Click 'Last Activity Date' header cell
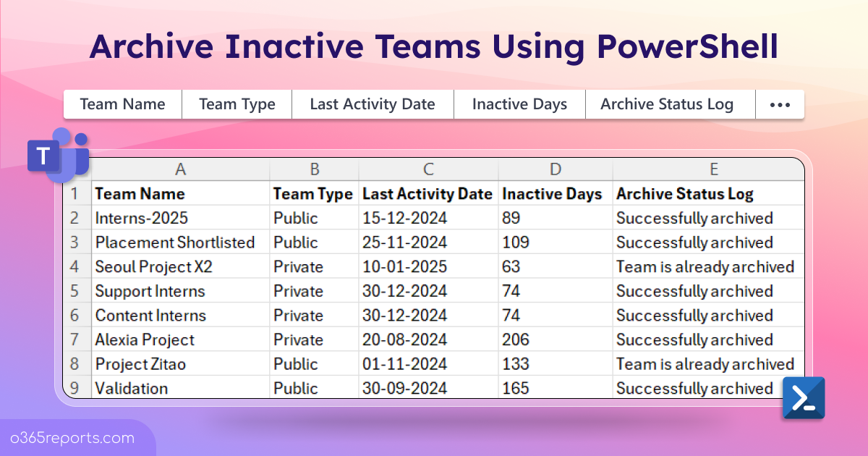Viewport: 868px width, 456px height. pos(429,193)
